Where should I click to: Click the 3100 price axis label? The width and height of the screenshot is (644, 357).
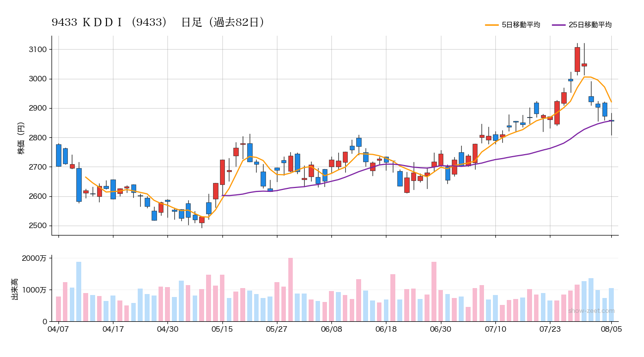click(x=38, y=50)
